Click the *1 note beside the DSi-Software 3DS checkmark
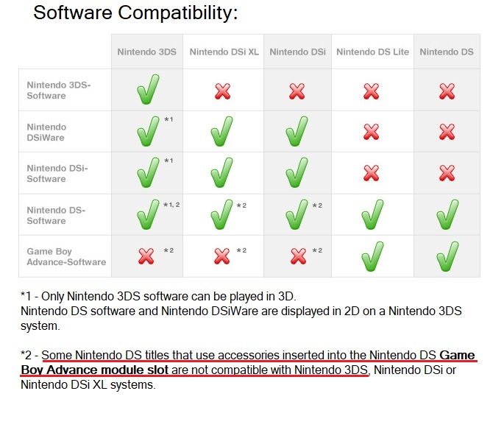The height and width of the screenshot is (430, 504). 168,161
